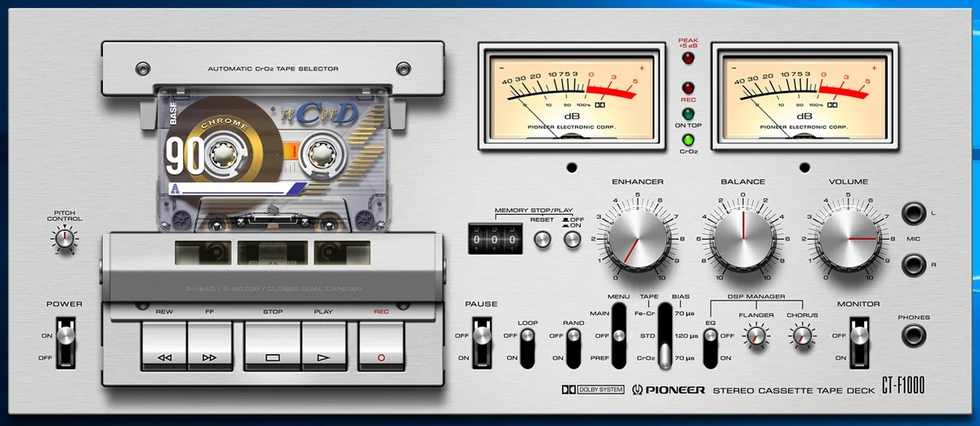980x426 pixels.
Task: Toggle the PAUSE switch
Action: [483, 341]
